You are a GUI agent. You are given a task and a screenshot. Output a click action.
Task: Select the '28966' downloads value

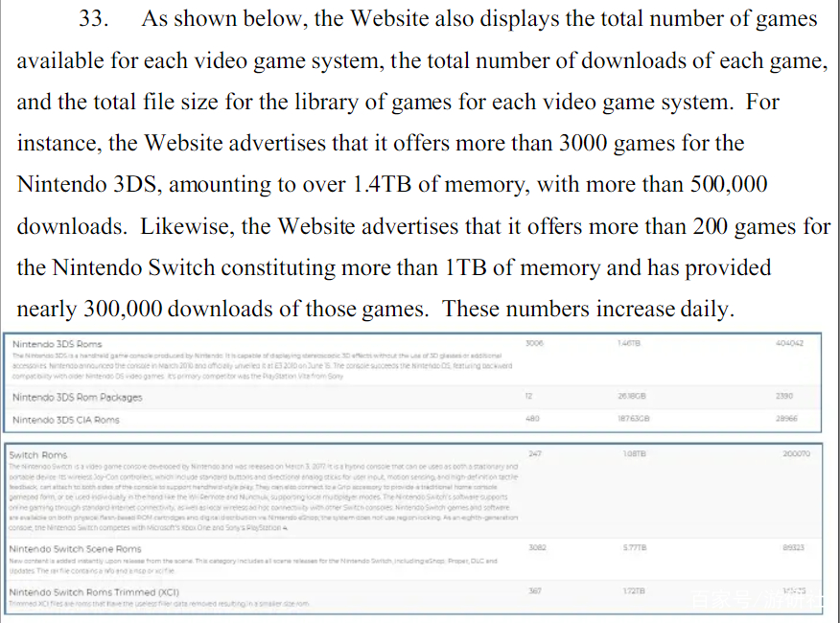coord(786,419)
